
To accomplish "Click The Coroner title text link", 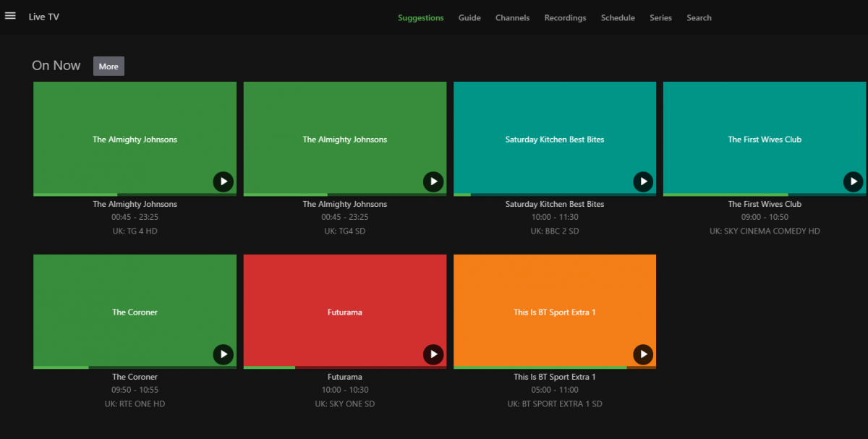I will click(135, 377).
